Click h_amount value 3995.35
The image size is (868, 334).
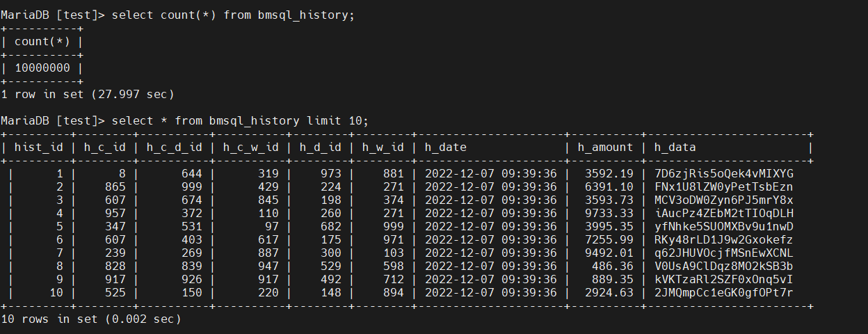[609, 227]
